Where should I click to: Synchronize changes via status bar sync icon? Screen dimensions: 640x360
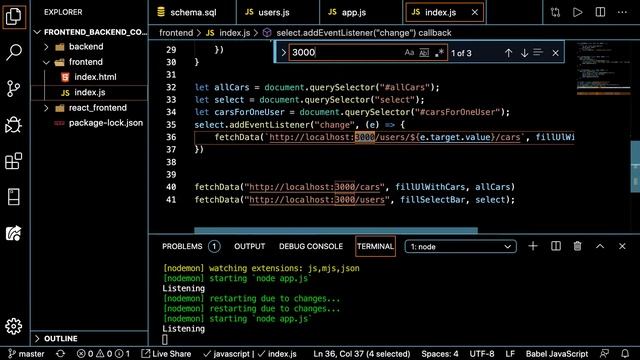coord(60,354)
